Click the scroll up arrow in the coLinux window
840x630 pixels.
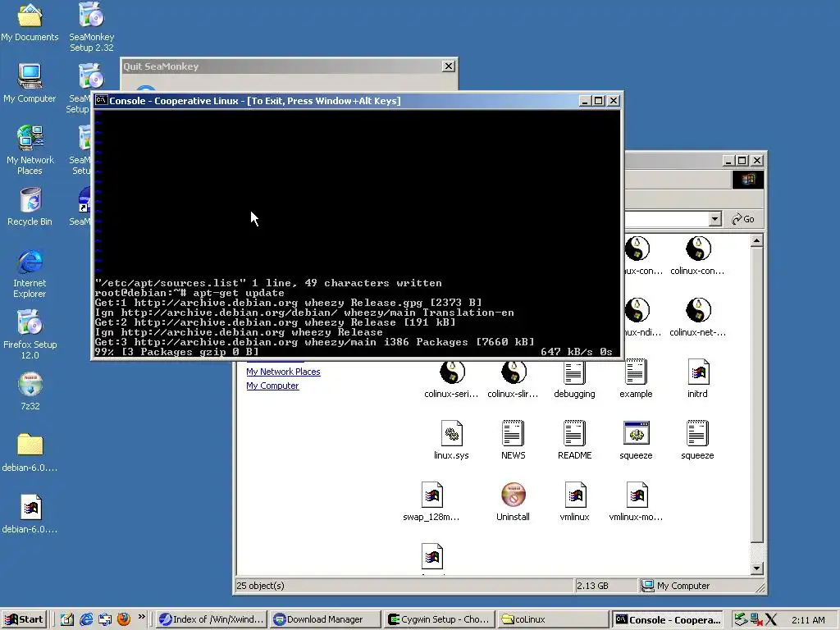pos(756,240)
